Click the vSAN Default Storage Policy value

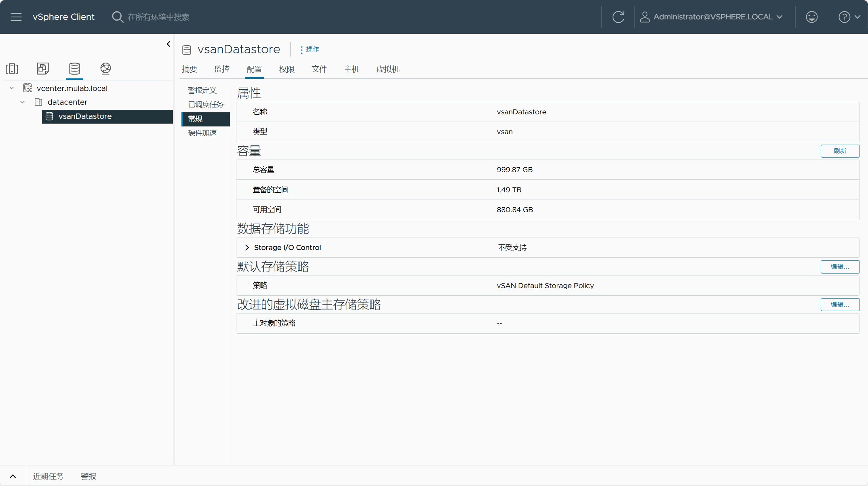click(545, 286)
